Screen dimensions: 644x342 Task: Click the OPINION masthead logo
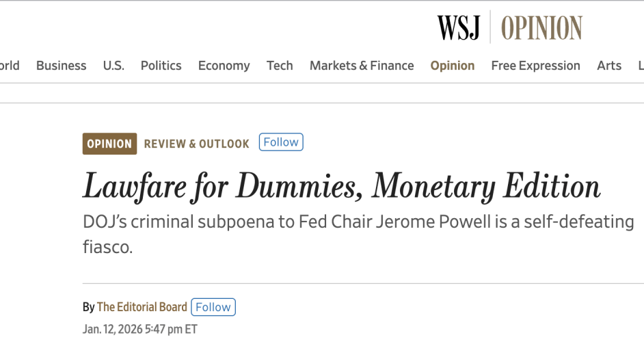(x=541, y=27)
